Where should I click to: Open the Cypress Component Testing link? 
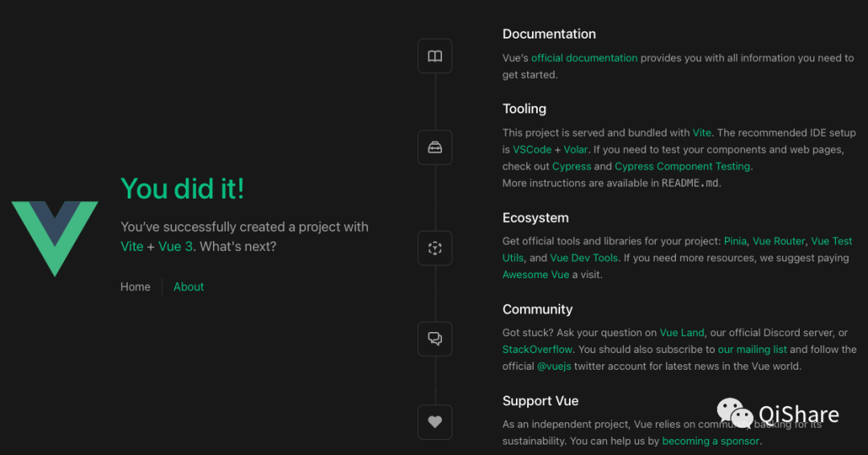(x=682, y=166)
